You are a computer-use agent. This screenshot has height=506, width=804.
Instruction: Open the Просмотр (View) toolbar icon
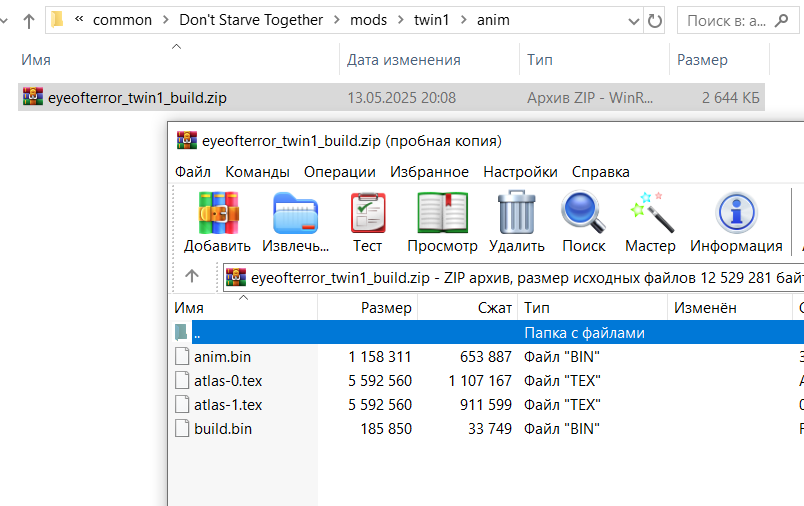tap(442, 213)
